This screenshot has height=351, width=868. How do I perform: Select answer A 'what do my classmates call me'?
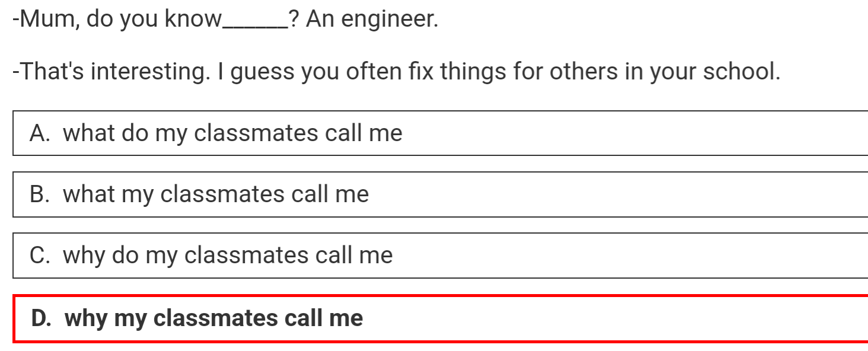click(x=440, y=133)
